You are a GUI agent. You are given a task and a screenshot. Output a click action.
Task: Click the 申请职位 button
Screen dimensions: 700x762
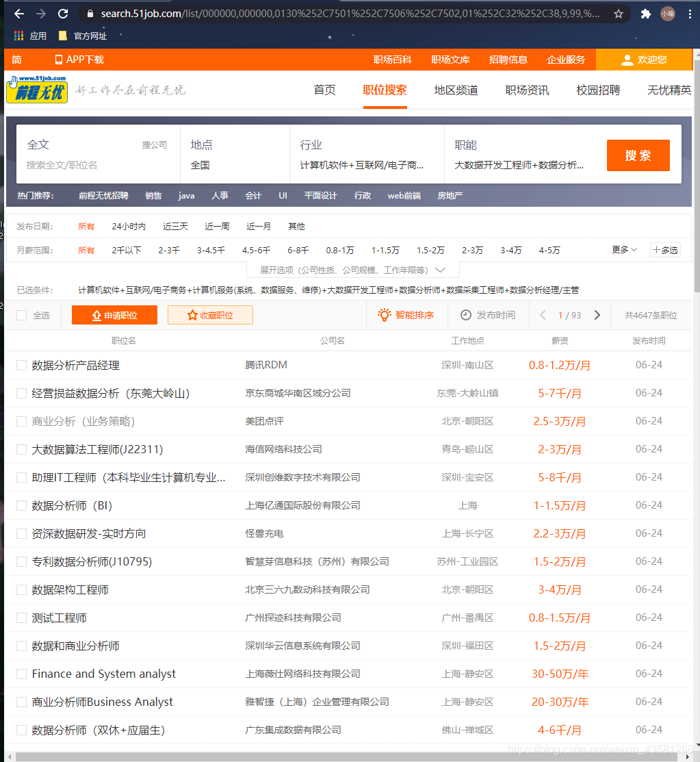115,315
